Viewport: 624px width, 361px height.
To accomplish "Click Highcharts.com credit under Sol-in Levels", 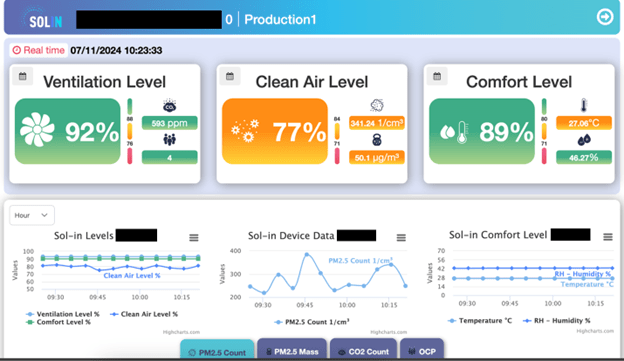I will click(181, 332).
